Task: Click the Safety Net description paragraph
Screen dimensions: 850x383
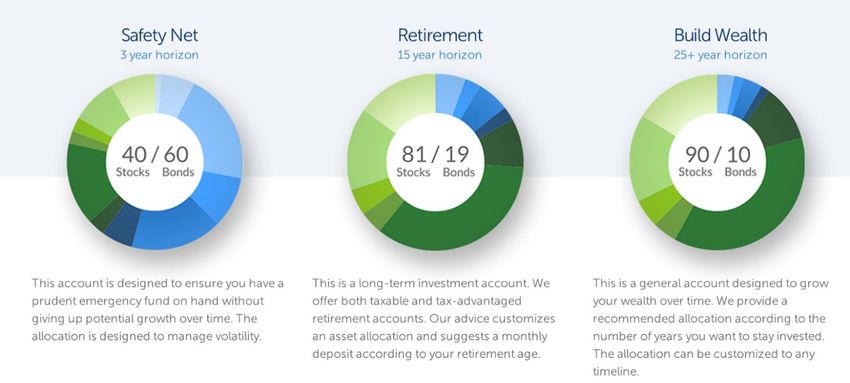Action: (x=158, y=309)
